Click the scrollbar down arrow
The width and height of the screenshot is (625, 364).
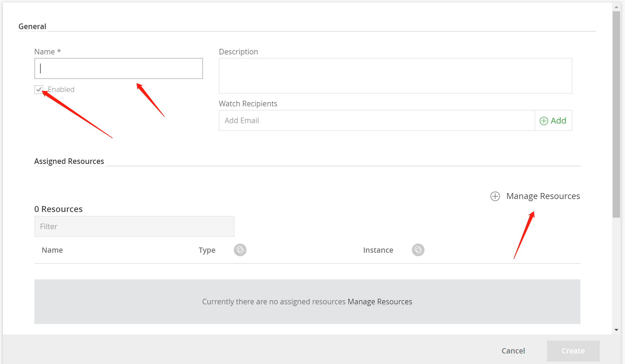tap(616, 330)
